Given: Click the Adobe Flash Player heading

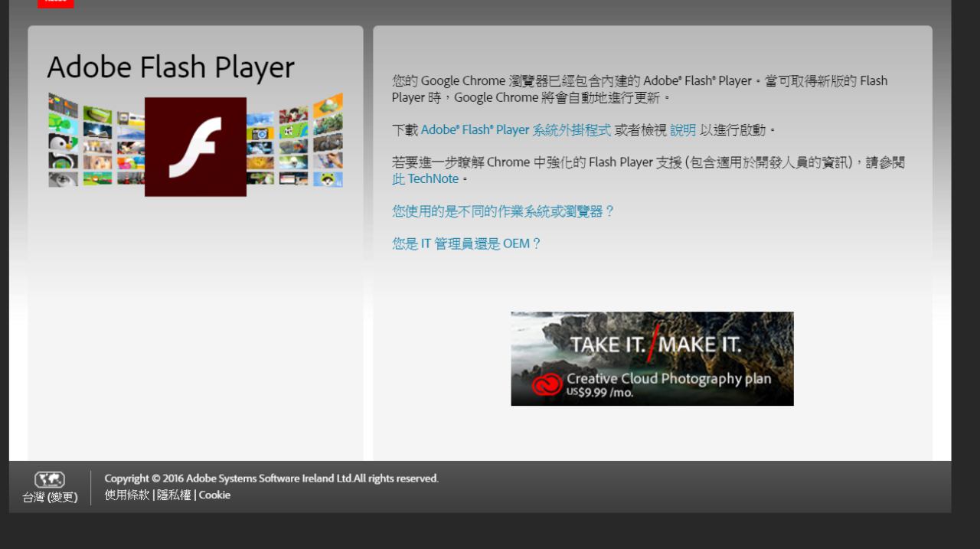Looking at the screenshot, I should (170, 67).
